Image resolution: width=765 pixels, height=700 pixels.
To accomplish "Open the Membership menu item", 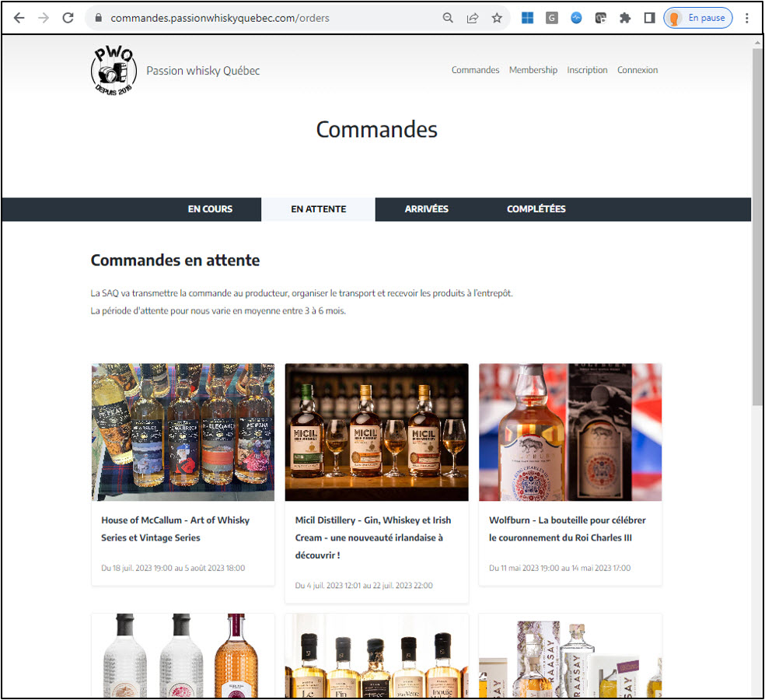I will tap(533, 70).
